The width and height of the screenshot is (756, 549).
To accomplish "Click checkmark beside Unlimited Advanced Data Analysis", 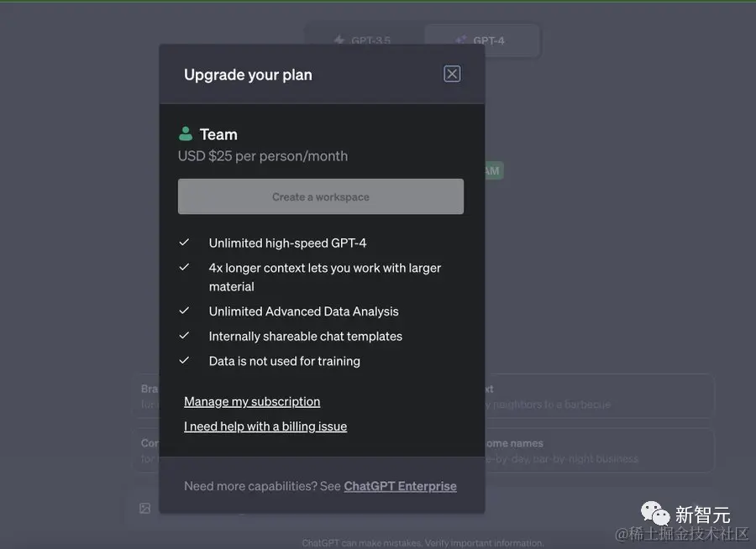I will coord(184,311).
